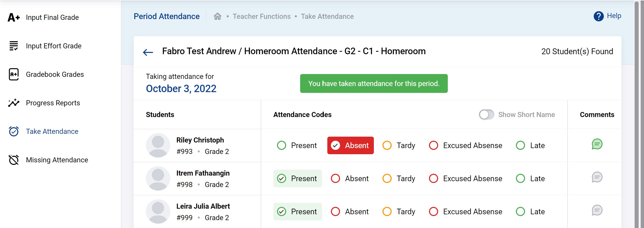The width and height of the screenshot is (644, 228).
Task: Open comment bubble for Leira Julia Albert
Action: 597,210
